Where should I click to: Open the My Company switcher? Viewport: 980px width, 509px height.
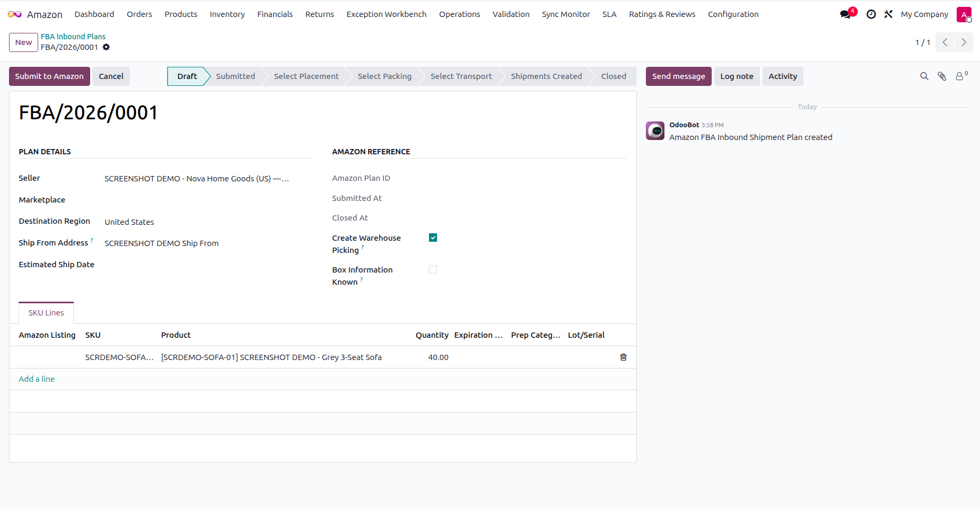coord(924,14)
